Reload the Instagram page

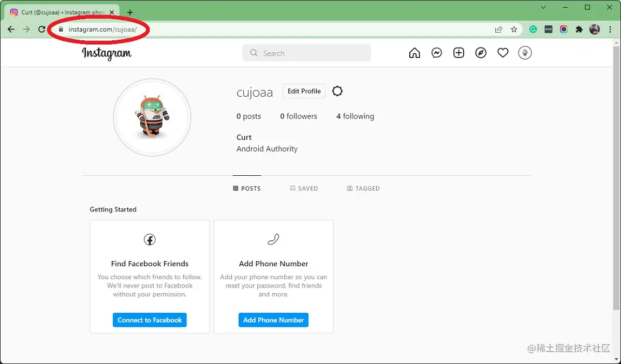click(x=42, y=29)
